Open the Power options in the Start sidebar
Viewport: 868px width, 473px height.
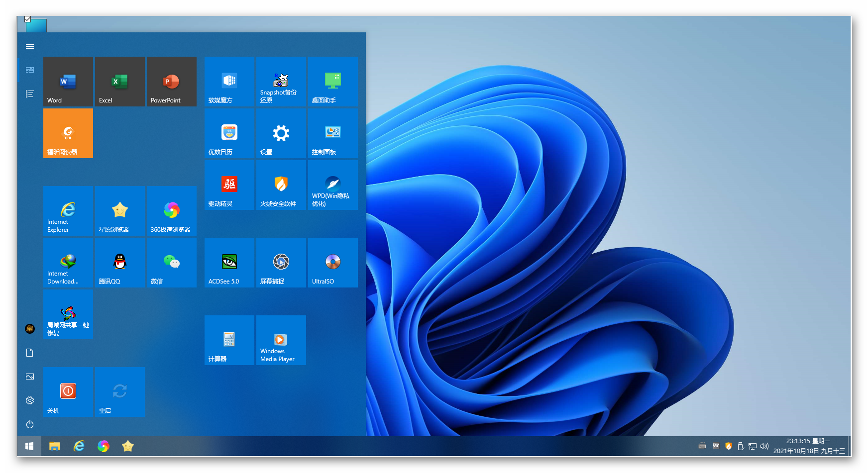click(x=30, y=424)
